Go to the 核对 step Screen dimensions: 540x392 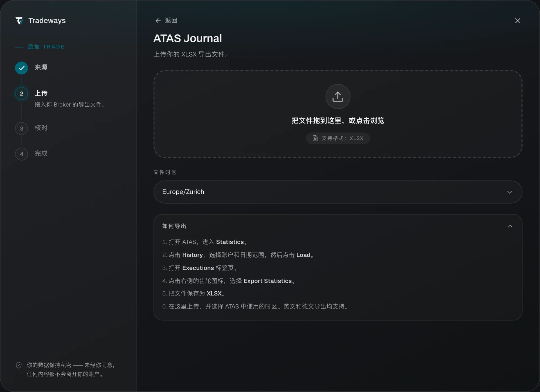coord(41,128)
